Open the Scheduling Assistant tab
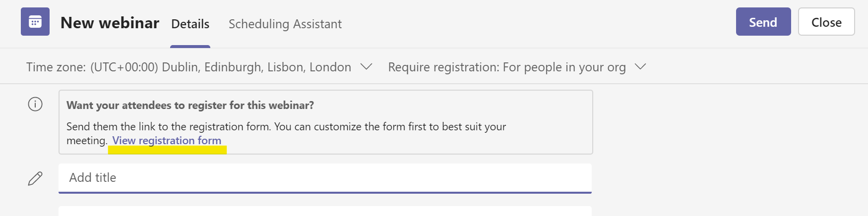This screenshot has width=868, height=216. pos(285,24)
